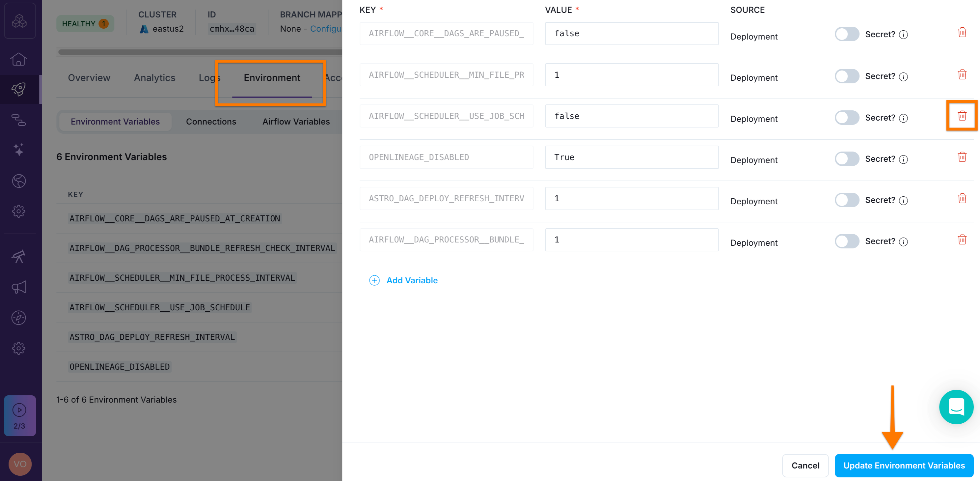Open the DAGs pipeline icon in sidebar
Image resolution: width=980 pixels, height=481 pixels.
(x=19, y=120)
